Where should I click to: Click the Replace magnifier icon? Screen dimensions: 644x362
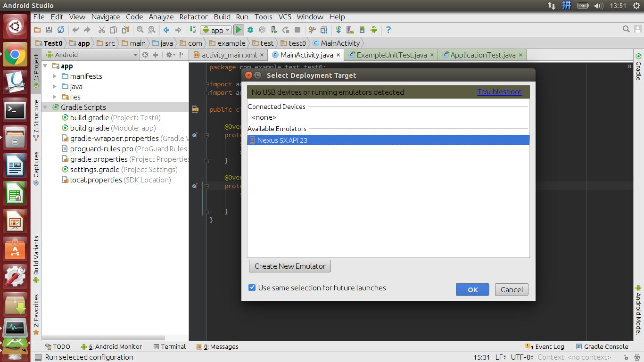click(151, 30)
